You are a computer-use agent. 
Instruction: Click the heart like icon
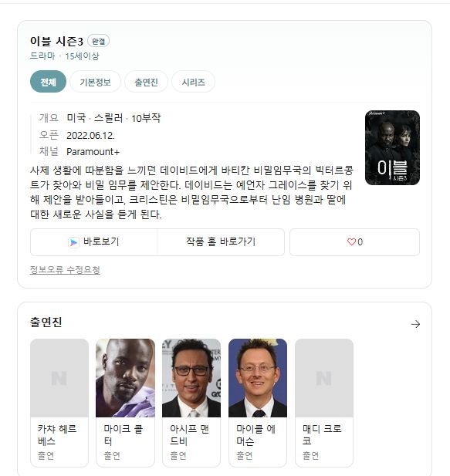pos(351,242)
